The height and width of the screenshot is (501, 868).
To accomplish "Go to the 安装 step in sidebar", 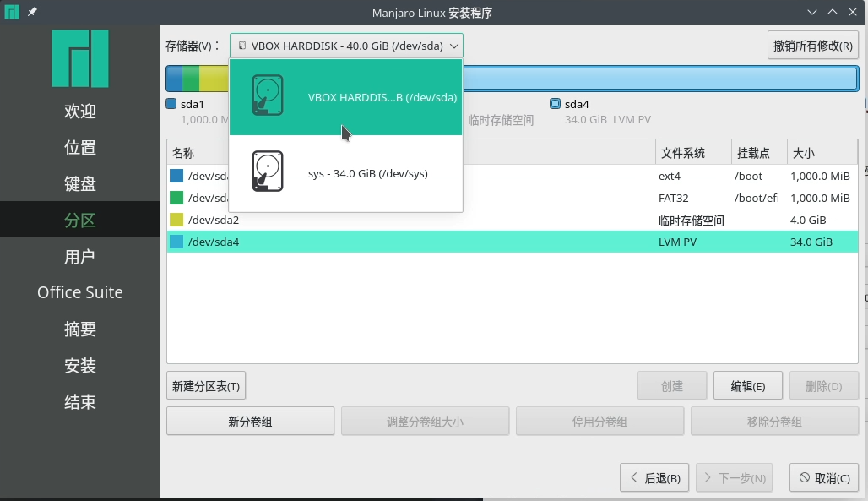I will 80,365.
